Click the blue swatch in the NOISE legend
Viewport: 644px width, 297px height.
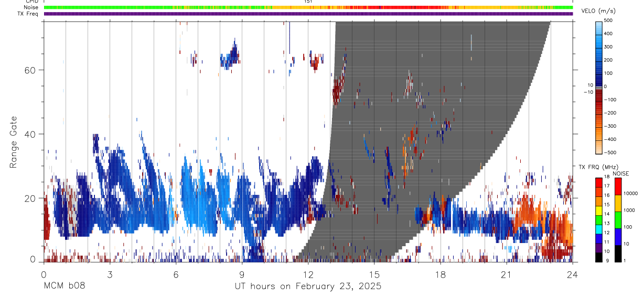(618, 236)
